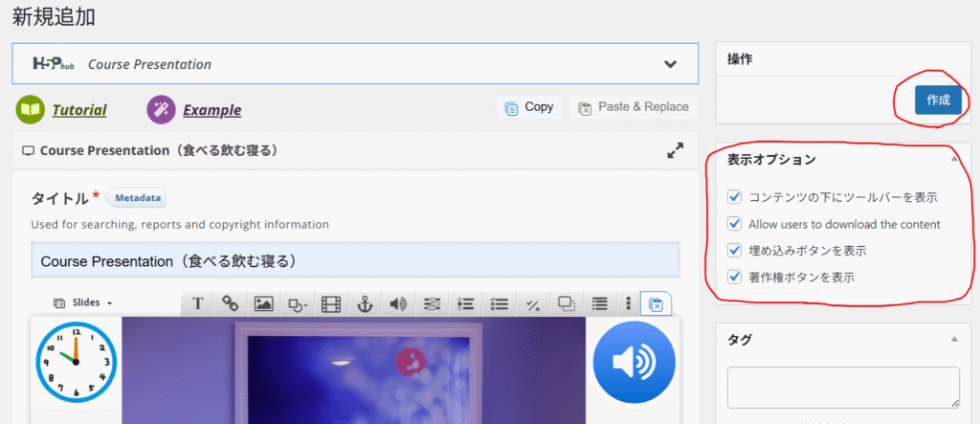Open the Course Presentation content type dropdown
Image resolution: width=980 pixels, height=424 pixels.
click(671, 64)
